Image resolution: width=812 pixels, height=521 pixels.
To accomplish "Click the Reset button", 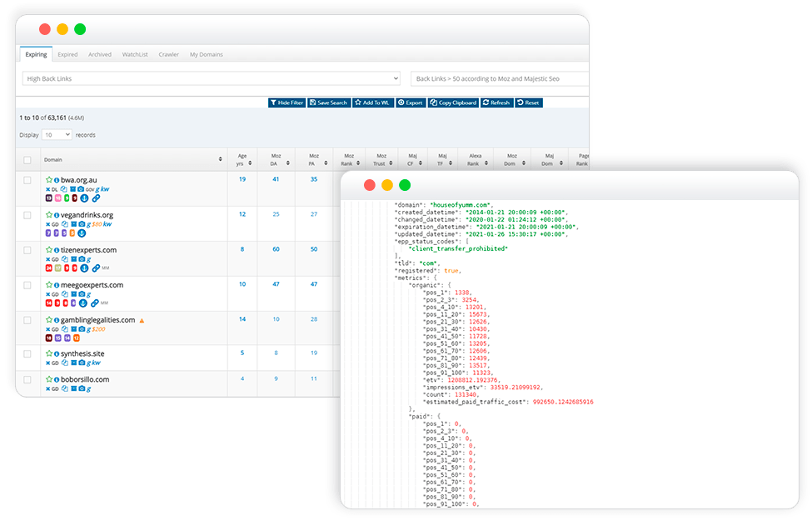I will pos(529,103).
